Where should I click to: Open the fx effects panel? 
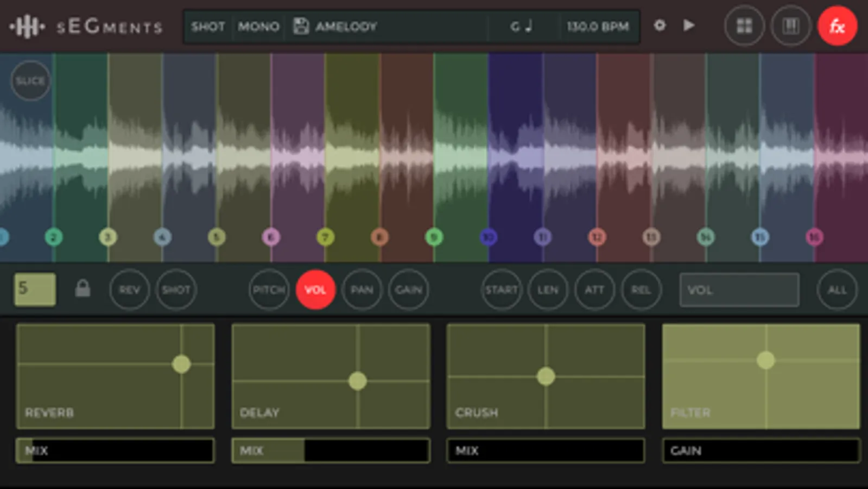[837, 26]
